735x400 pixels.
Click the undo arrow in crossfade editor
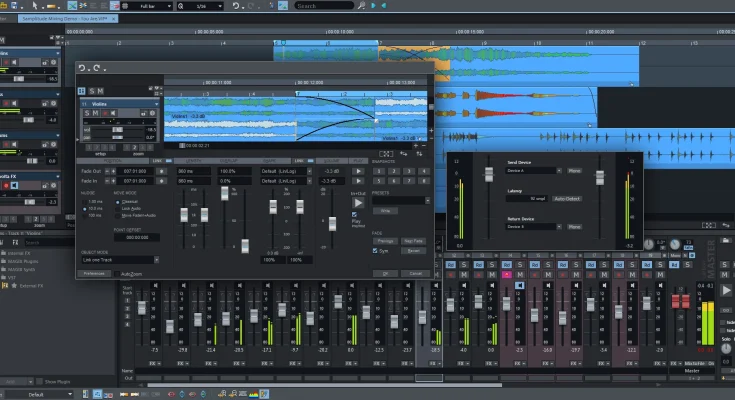[x=84, y=67]
